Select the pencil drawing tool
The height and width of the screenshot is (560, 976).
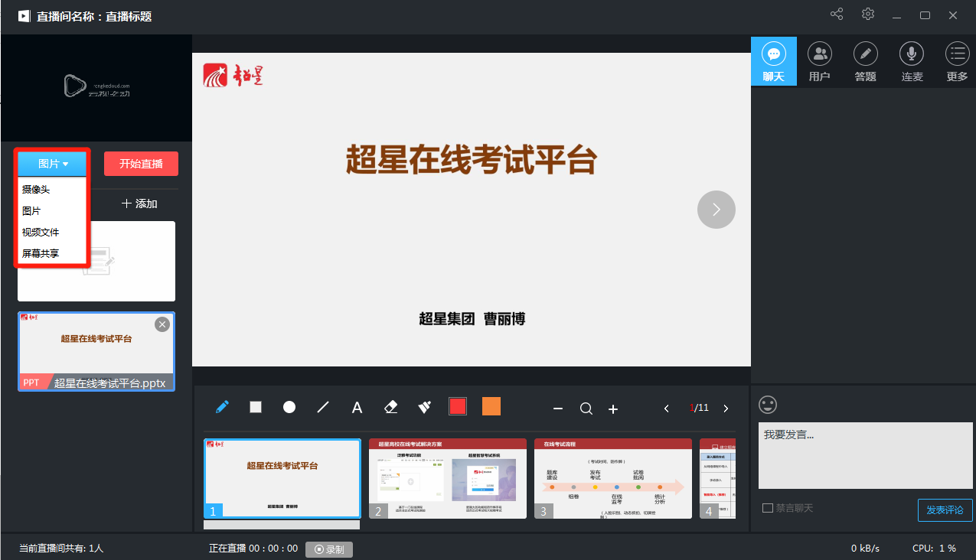[222, 407]
